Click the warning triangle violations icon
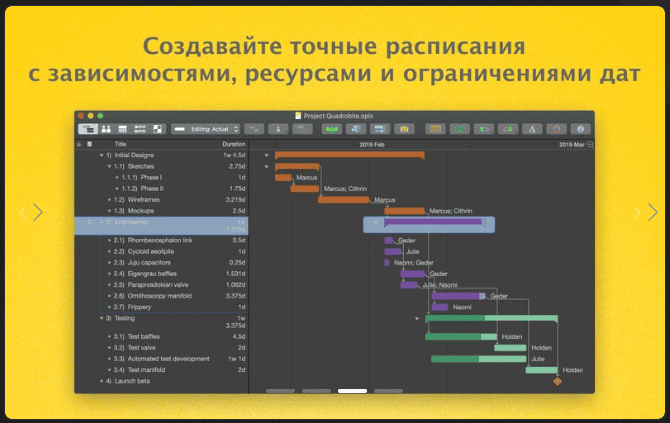670x423 pixels. [532, 129]
